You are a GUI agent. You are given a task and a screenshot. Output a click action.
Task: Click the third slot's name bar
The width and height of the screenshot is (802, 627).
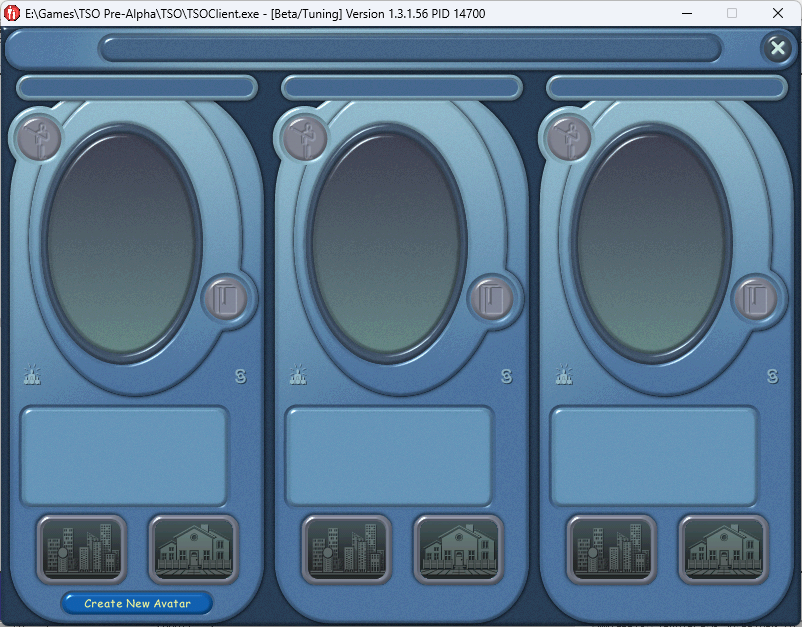(666, 87)
